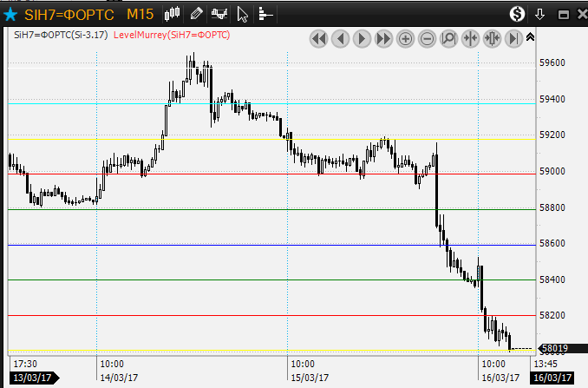Screen dimensions: 588x388
Task: Zoom out with the minus button
Action: (x=428, y=38)
